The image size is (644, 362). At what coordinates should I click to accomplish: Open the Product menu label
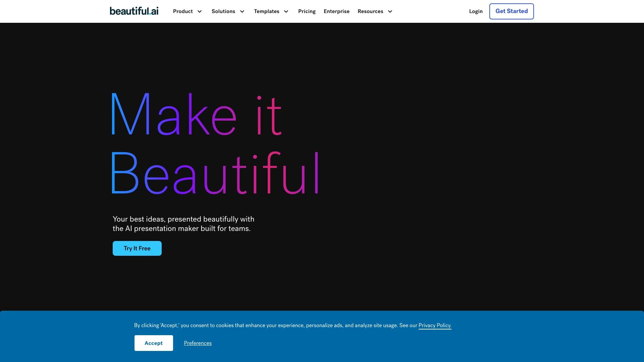(183, 11)
